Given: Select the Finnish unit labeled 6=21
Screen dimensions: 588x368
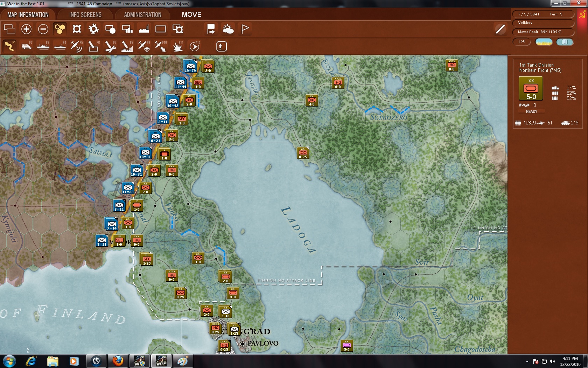Looking at the screenshot, I should click(155, 136).
